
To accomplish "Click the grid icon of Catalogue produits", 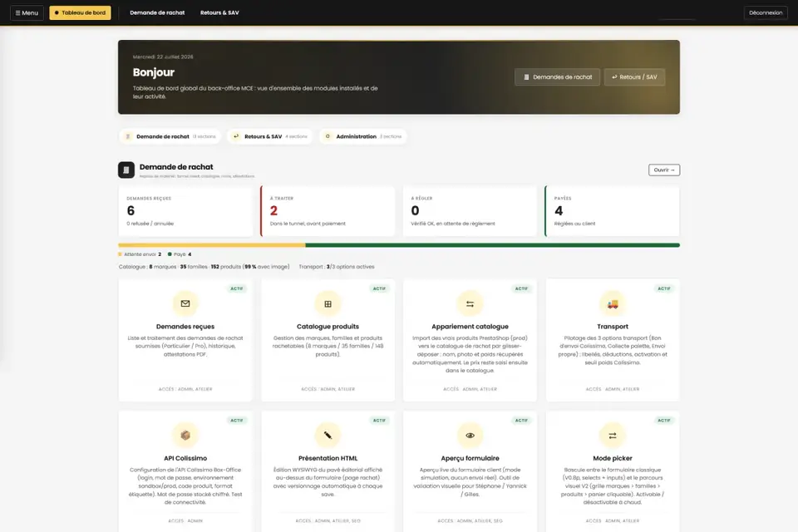I will pos(328,303).
